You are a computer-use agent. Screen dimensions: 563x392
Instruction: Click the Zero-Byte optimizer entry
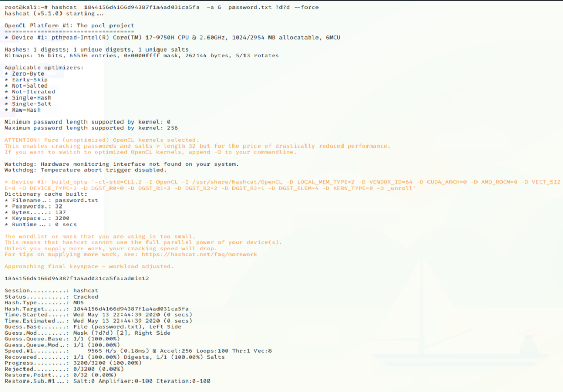pyautogui.click(x=25, y=73)
